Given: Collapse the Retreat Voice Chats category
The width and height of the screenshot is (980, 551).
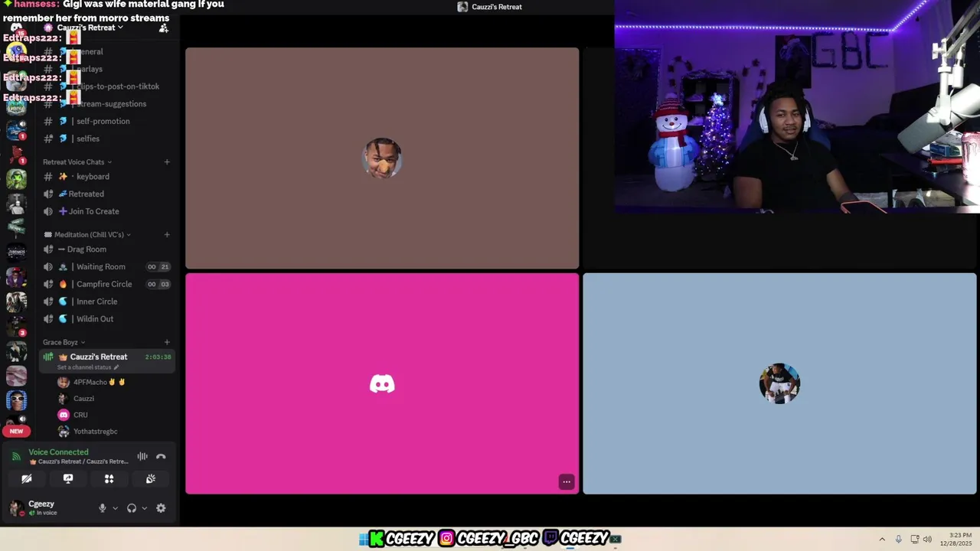Looking at the screenshot, I should click(x=77, y=162).
